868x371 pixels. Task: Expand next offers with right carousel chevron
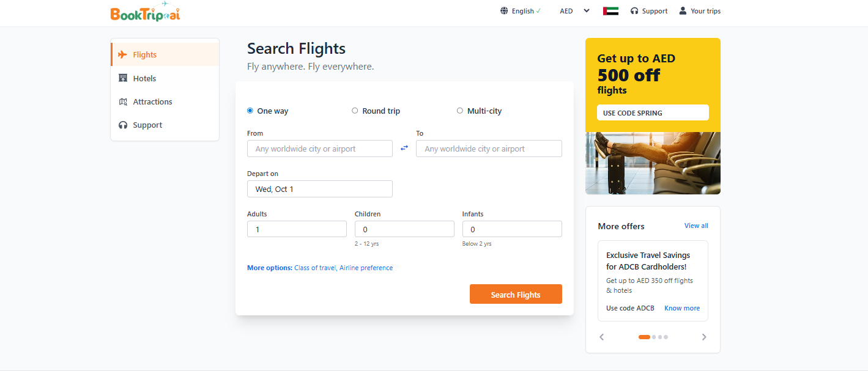[x=704, y=337]
